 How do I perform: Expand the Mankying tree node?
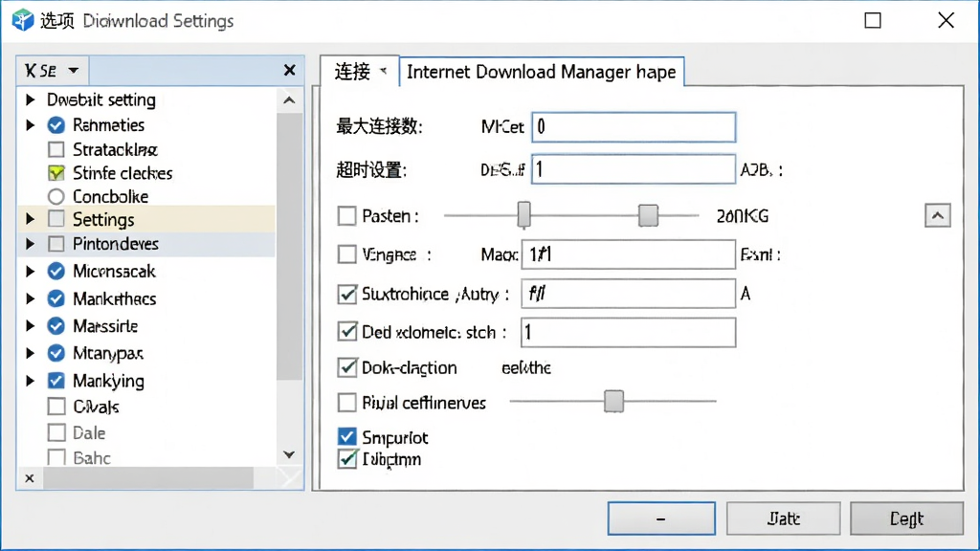pyautogui.click(x=30, y=381)
